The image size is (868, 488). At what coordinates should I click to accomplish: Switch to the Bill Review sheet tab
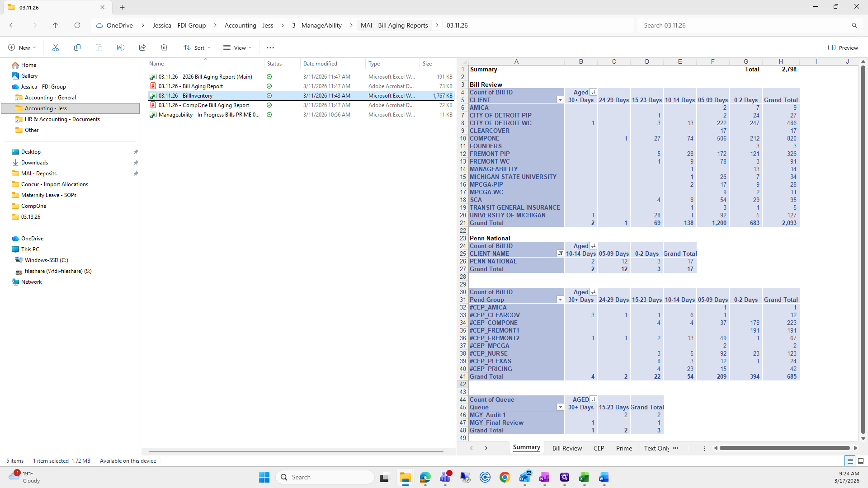[567, 448]
